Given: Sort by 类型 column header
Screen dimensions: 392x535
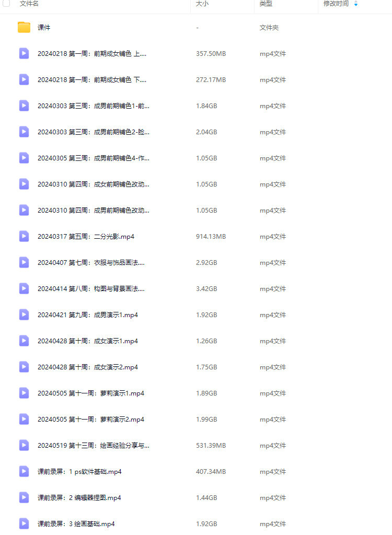Looking at the screenshot, I should pyautogui.click(x=266, y=4).
